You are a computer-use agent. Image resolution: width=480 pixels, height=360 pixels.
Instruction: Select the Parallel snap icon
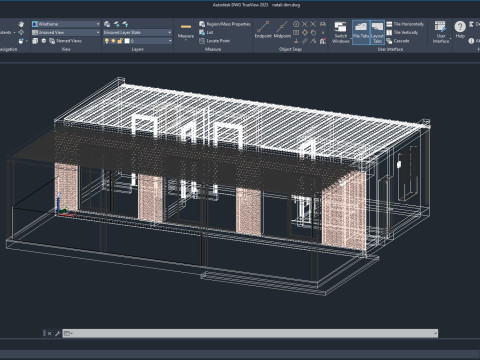(305, 41)
